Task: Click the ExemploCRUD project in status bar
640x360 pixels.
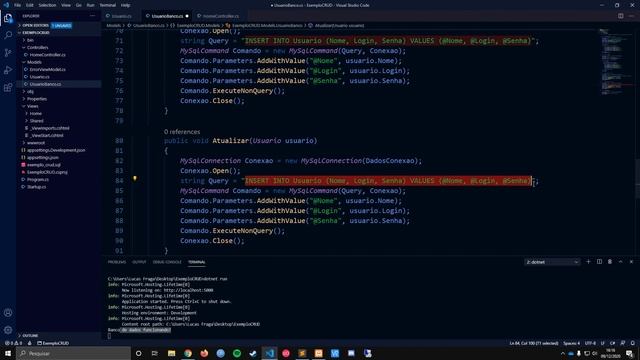Action: pos(53,343)
